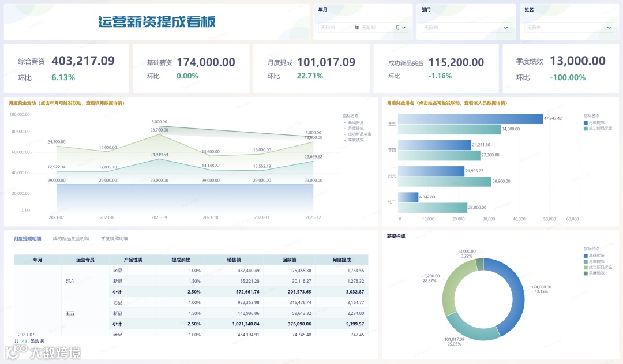
Task: Click the 产品性质 table column header
Action: (133, 260)
